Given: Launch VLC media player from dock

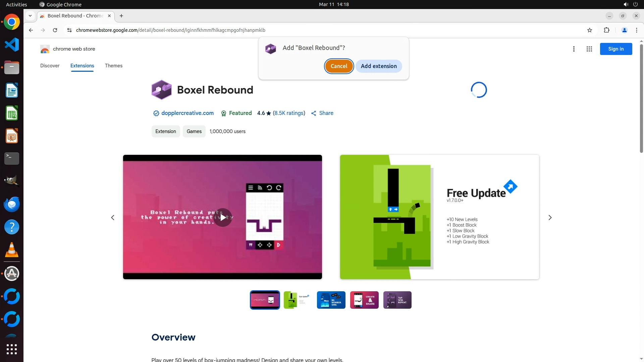Looking at the screenshot, I should [x=12, y=250].
